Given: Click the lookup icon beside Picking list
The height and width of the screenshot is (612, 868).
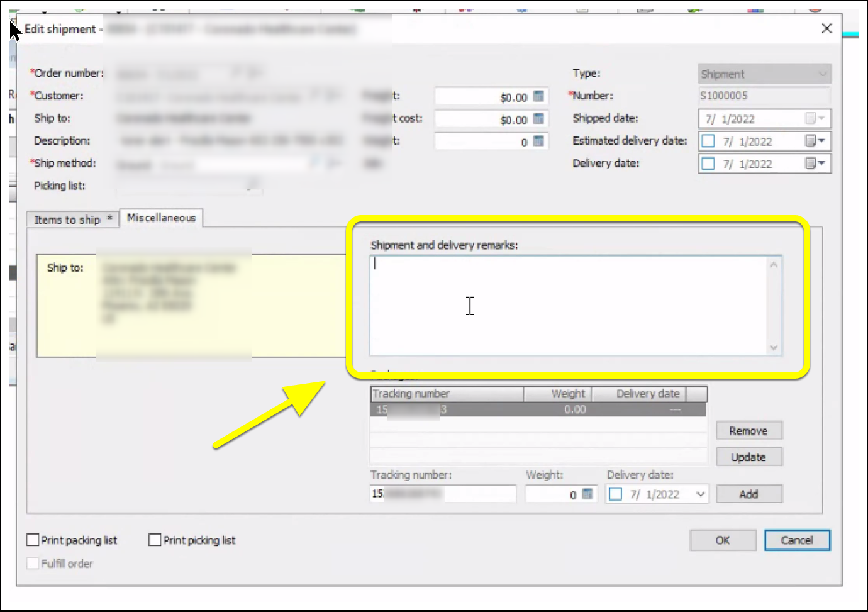Looking at the screenshot, I should click(253, 182).
